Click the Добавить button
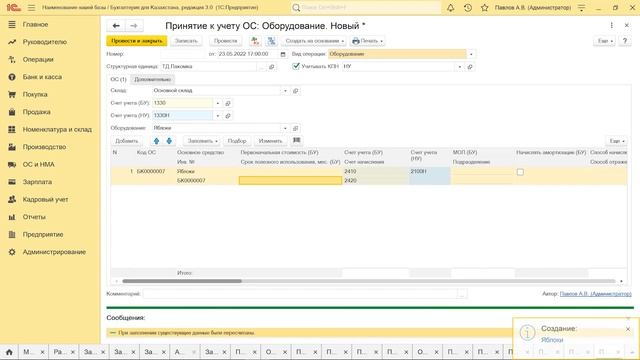The height and width of the screenshot is (360, 640). 127,141
